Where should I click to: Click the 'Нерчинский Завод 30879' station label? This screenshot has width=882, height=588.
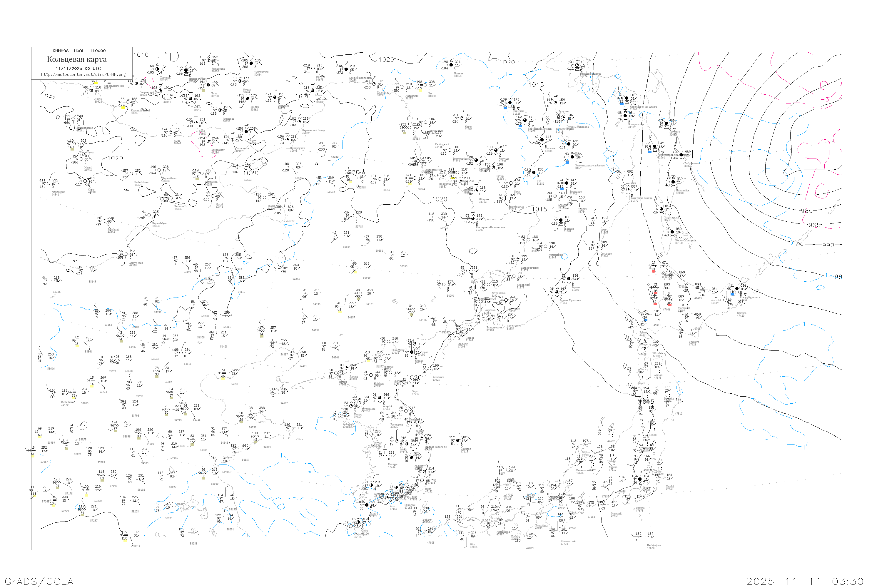pos(313,131)
